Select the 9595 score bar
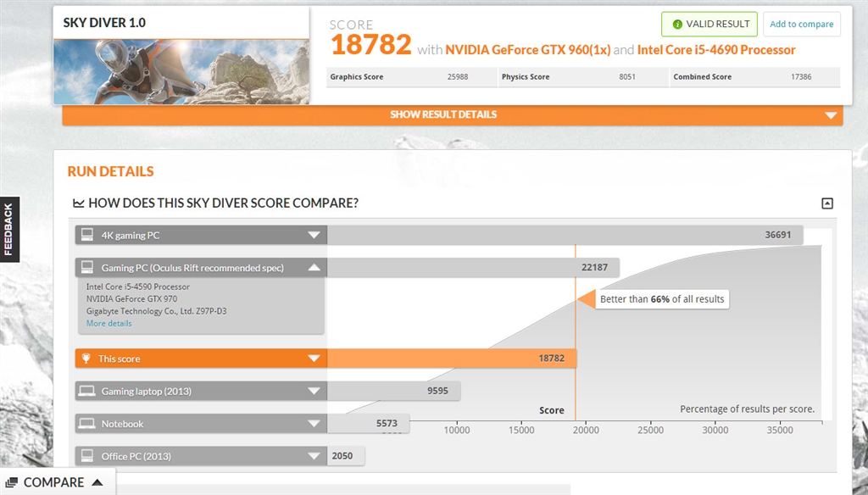868x495 pixels. pyautogui.click(x=393, y=391)
